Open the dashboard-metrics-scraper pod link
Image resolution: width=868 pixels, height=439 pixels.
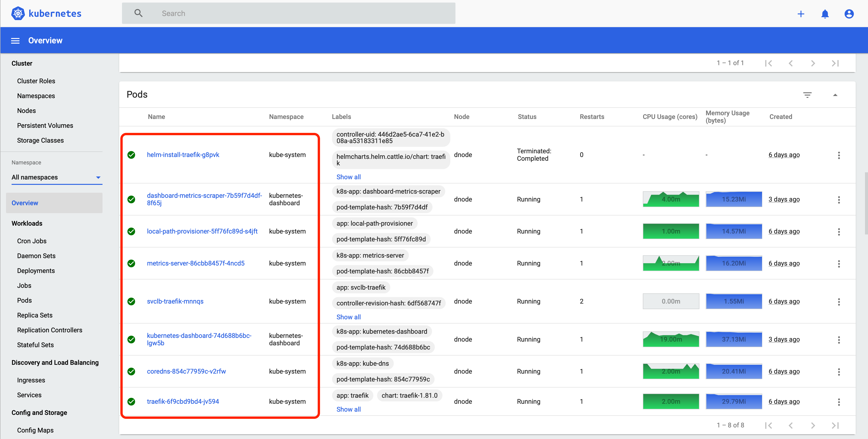[x=204, y=199]
